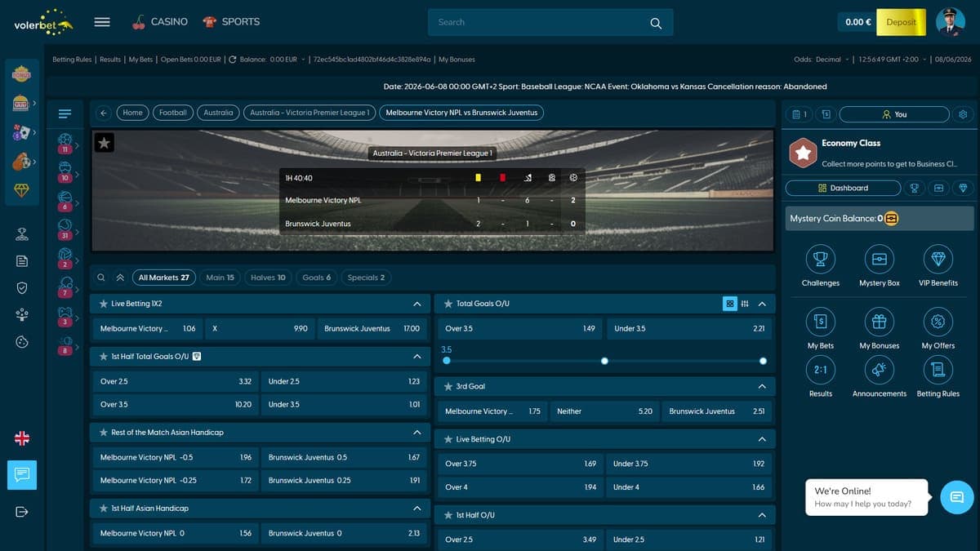The height and width of the screenshot is (551, 980).
Task: Switch Total Goals O/U to slider view icon
Action: (745, 304)
